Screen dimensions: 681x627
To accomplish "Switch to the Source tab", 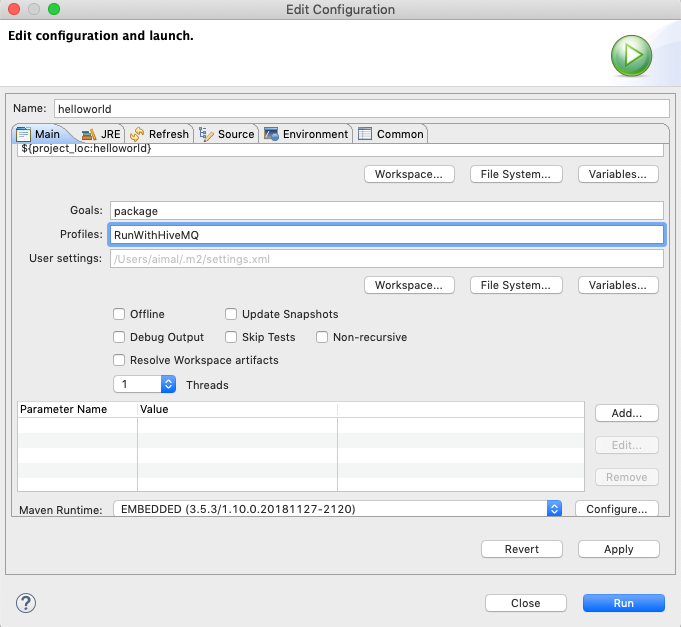I will (227, 134).
